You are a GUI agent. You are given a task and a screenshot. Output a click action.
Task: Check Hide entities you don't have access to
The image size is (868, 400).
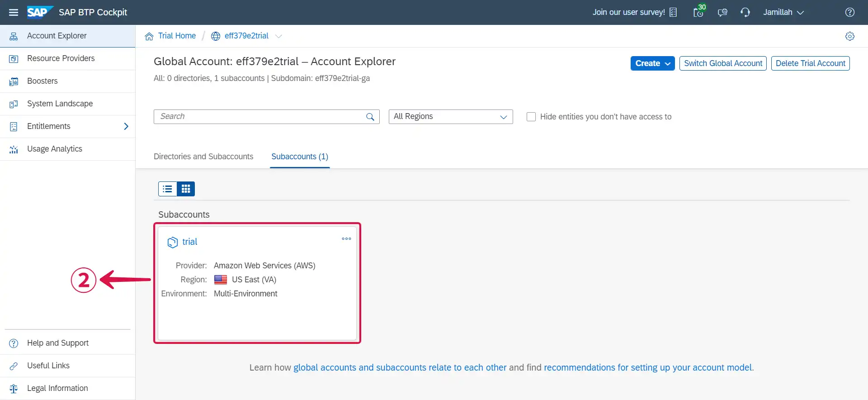click(x=531, y=117)
